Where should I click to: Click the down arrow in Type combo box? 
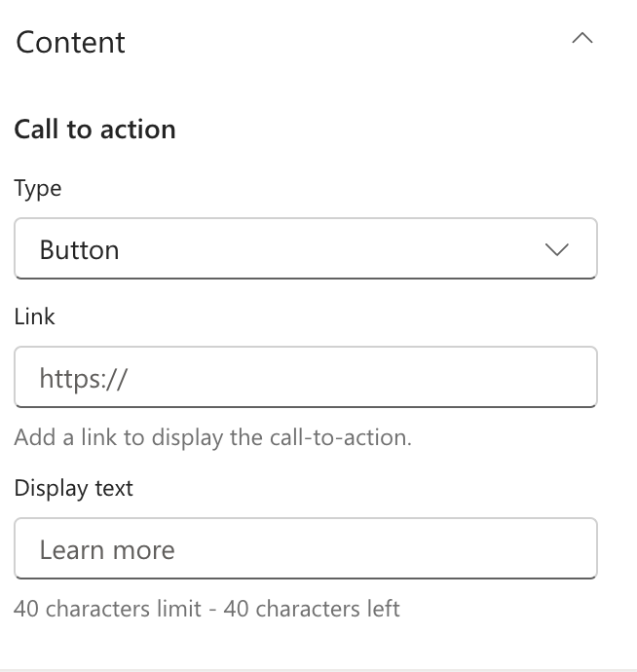pyautogui.click(x=557, y=250)
